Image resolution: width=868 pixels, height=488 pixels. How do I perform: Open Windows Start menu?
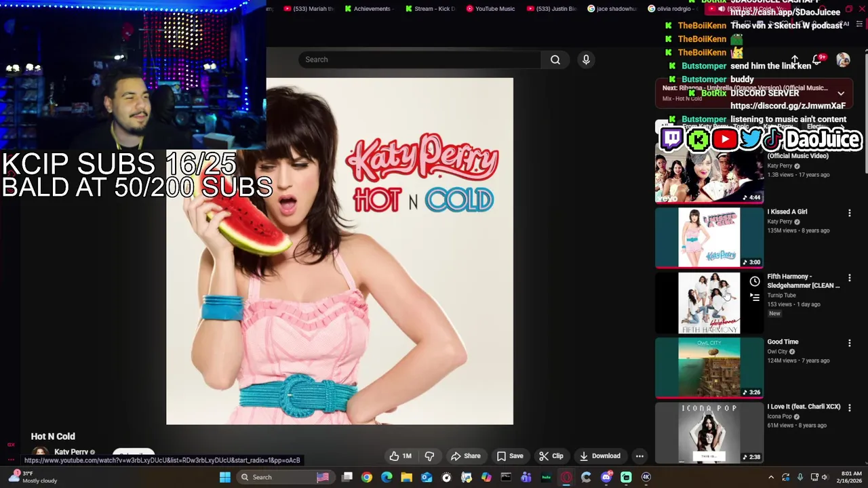[225, 477]
